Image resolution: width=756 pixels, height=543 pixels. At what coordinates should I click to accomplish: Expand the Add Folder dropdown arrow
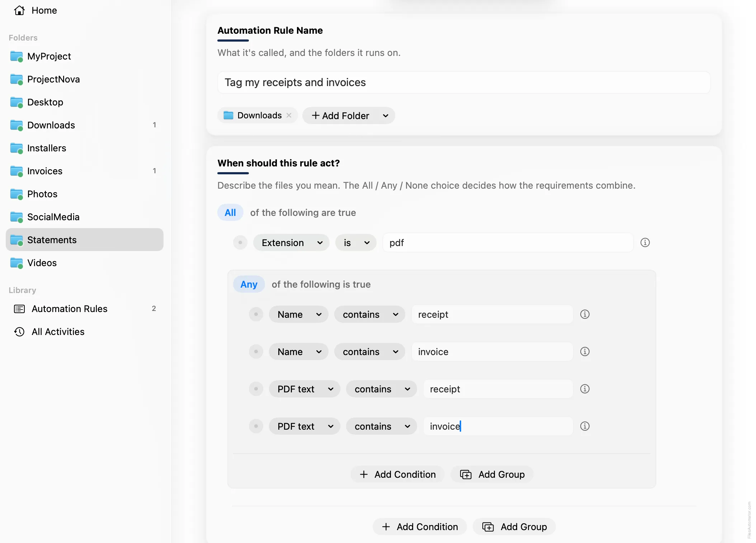click(x=386, y=115)
